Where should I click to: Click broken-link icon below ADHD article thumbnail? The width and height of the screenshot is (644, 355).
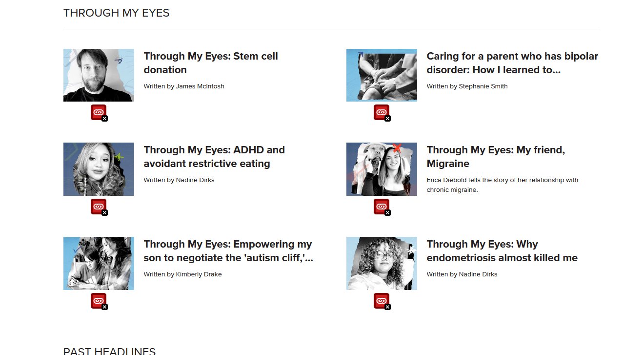(99, 207)
